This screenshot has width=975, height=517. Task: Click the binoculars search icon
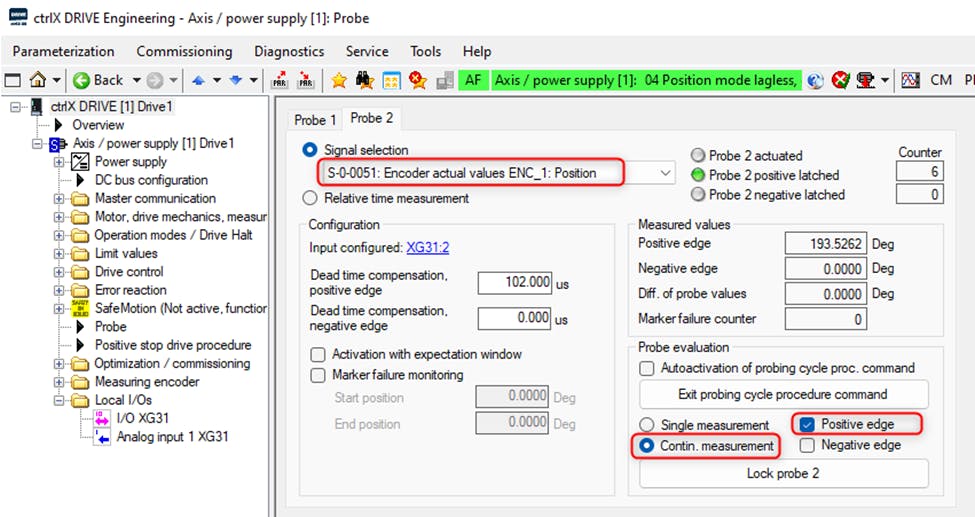click(x=365, y=80)
